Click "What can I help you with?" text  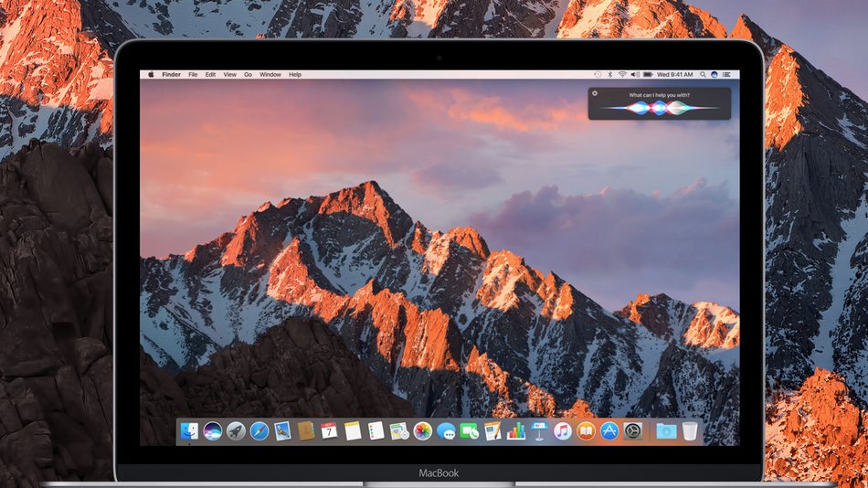point(660,95)
